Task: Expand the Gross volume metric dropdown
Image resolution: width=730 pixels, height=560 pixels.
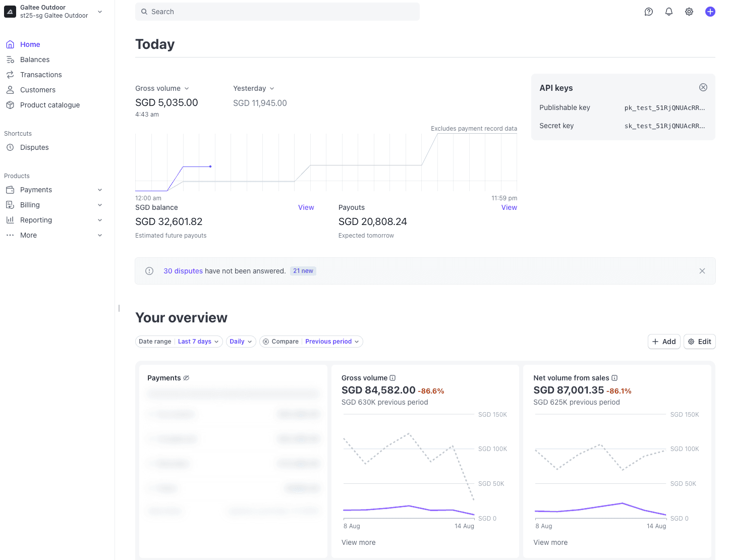Action: coord(187,88)
